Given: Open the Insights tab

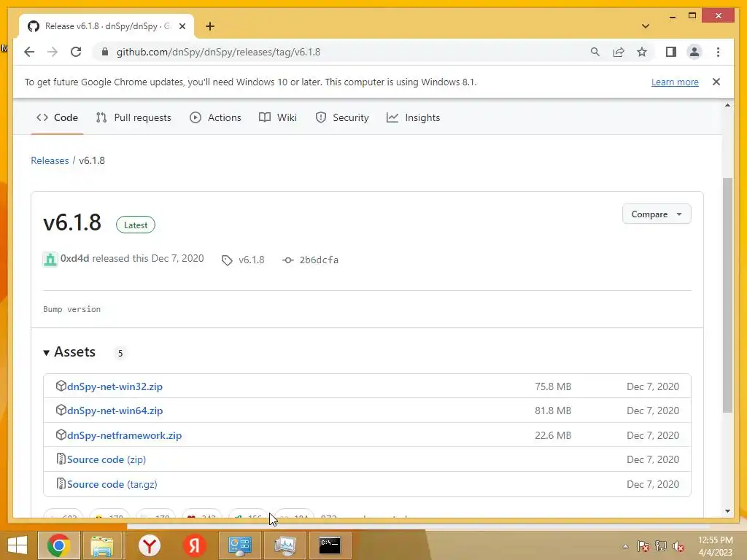Looking at the screenshot, I should [x=413, y=117].
